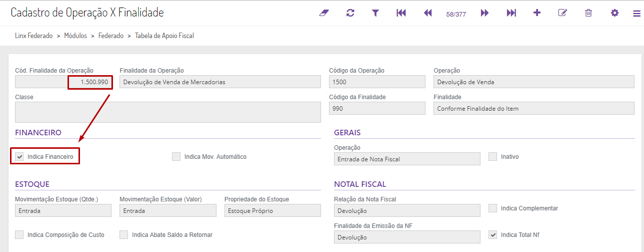Image resolution: width=644 pixels, height=252 pixels.
Task: Toggle the Indica Financeiro checkbox
Action: click(20, 157)
